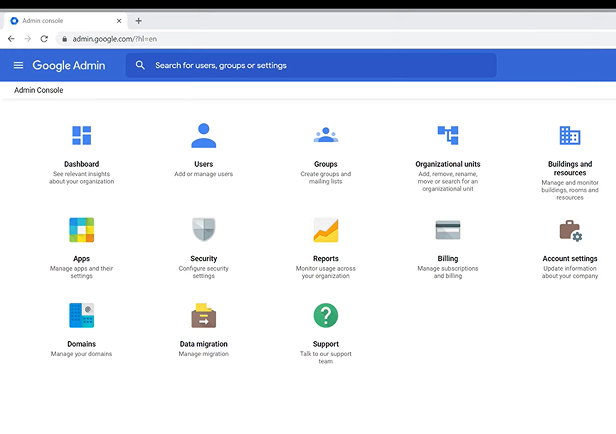Reload the page with the refresh button
The image size is (616, 434).
point(44,38)
